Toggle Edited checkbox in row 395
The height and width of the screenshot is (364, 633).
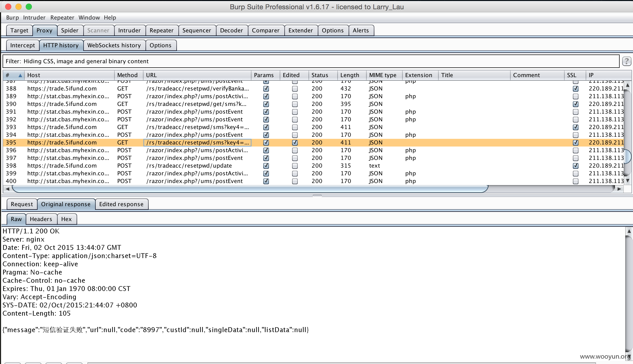[295, 143]
